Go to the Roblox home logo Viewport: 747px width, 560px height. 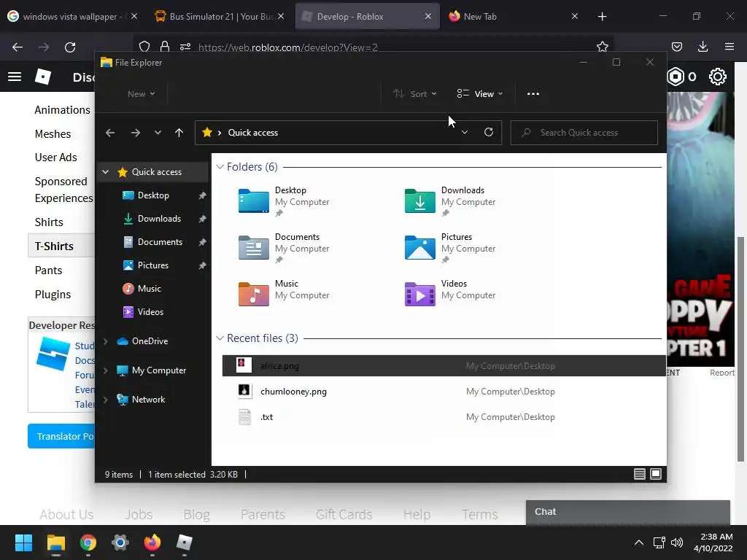pos(43,76)
